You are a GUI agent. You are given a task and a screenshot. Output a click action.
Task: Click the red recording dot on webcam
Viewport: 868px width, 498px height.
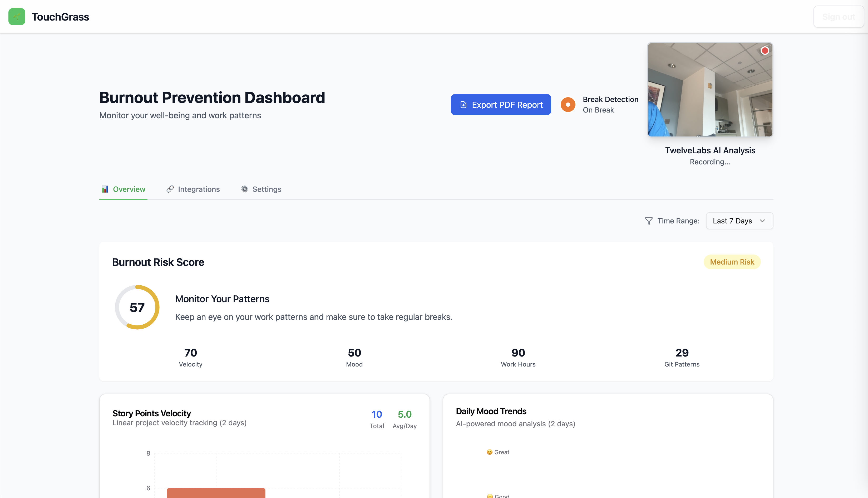pyautogui.click(x=765, y=51)
